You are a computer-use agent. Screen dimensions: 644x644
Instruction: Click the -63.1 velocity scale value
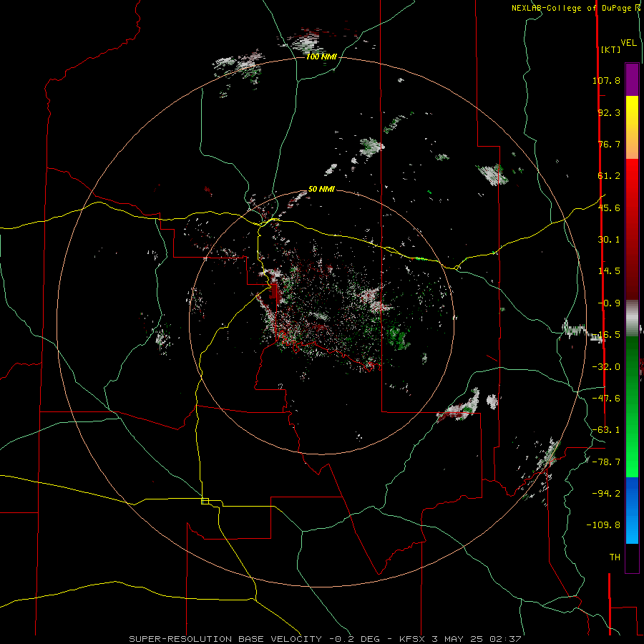coord(606,430)
